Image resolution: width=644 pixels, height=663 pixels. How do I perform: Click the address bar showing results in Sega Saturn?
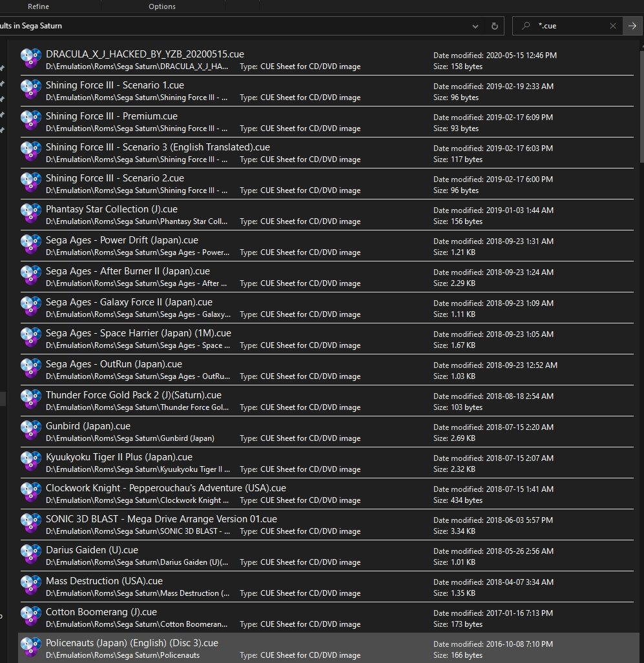(x=252, y=26)
